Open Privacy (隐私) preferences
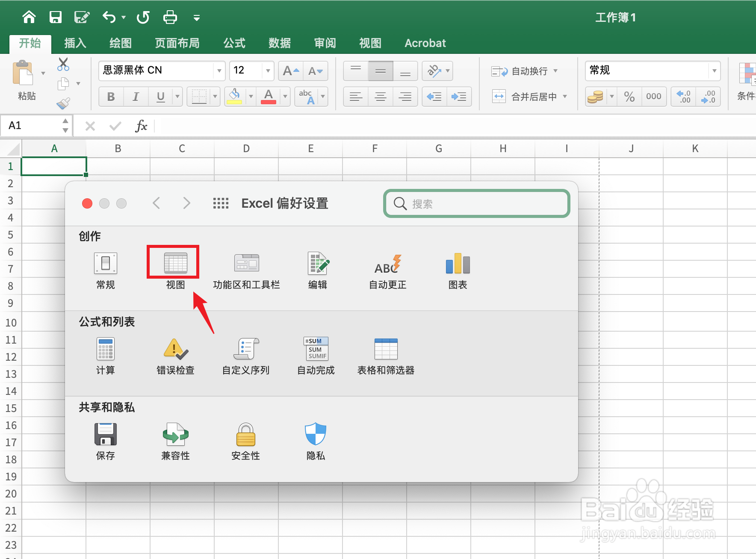Screen dimensions: 756x559 (x=316, y=441)
